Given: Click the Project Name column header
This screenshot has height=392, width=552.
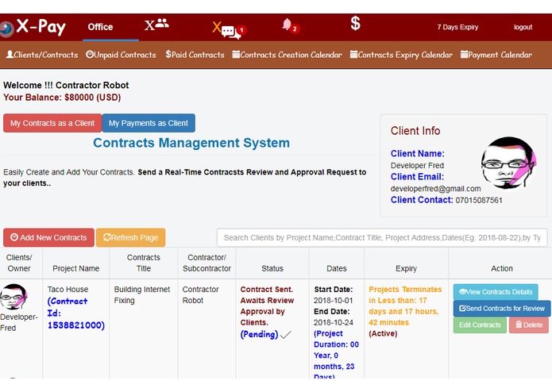Looking at the screenshot, I should [x=75, y=268].
